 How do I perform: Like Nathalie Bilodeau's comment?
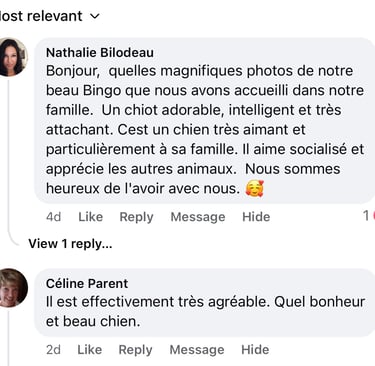pos(90,217)
